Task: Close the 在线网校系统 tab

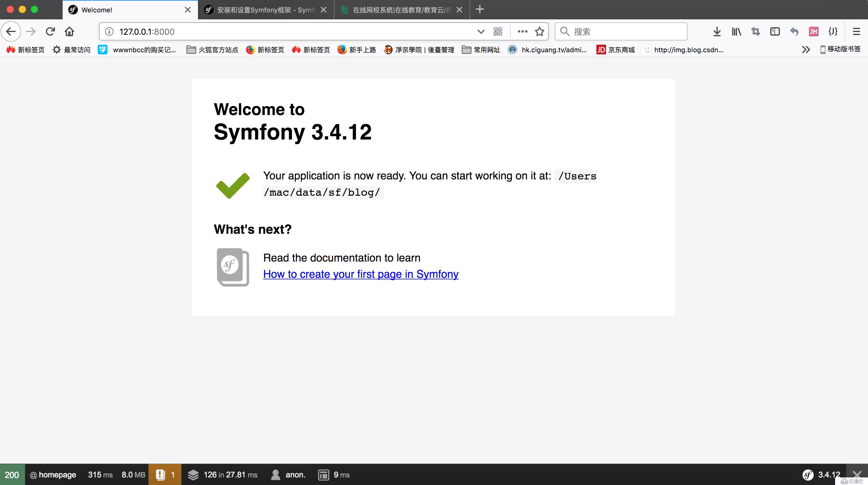Action: pyautogui.click(x=459, y=10)
